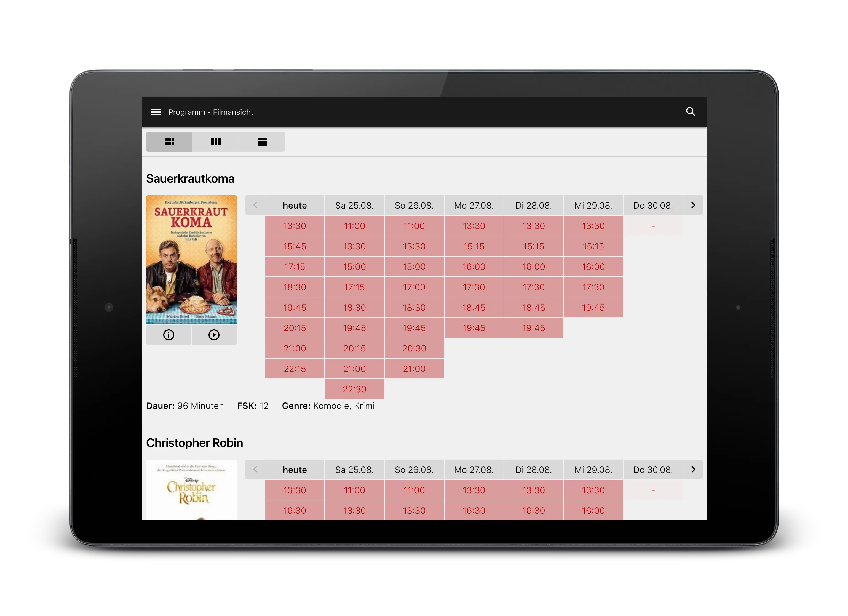Select heute tab in Sauerkrautkoma schedule
Image resolution: width=848 pixels, height=616 pixels.
coord(295,204)
